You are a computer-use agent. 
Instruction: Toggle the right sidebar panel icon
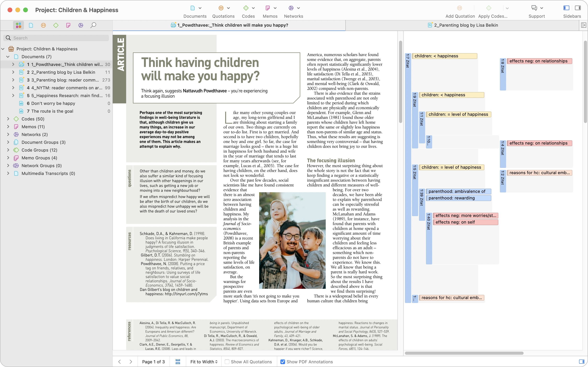click(578, 8)
